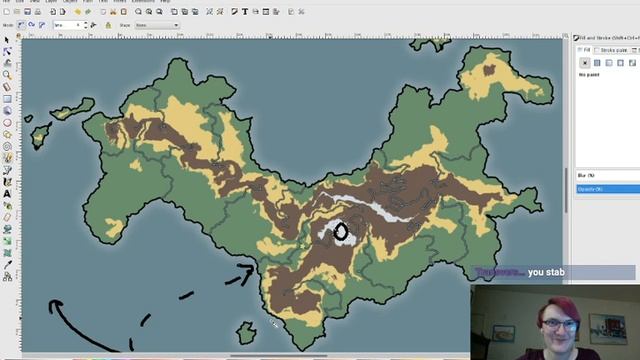Enable BSpline path mode
Screen dimensions: 640x360
[42, 25]
